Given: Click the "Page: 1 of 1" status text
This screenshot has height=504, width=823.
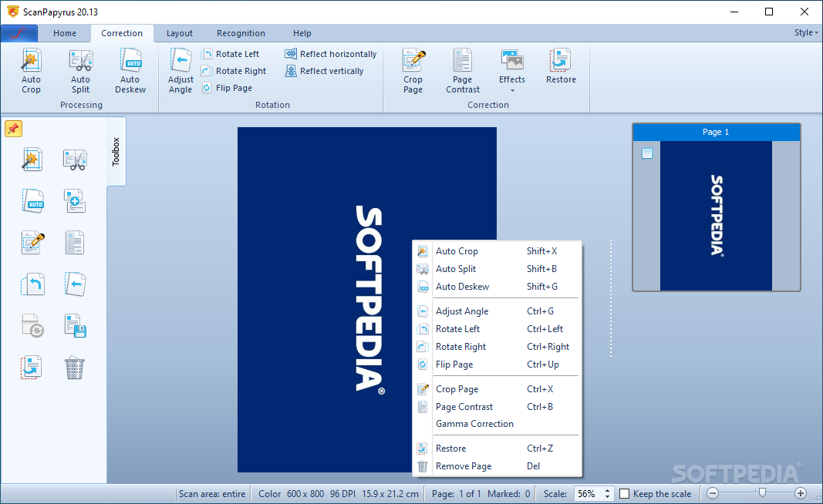Looking at the screenshot, I should 456,493.
